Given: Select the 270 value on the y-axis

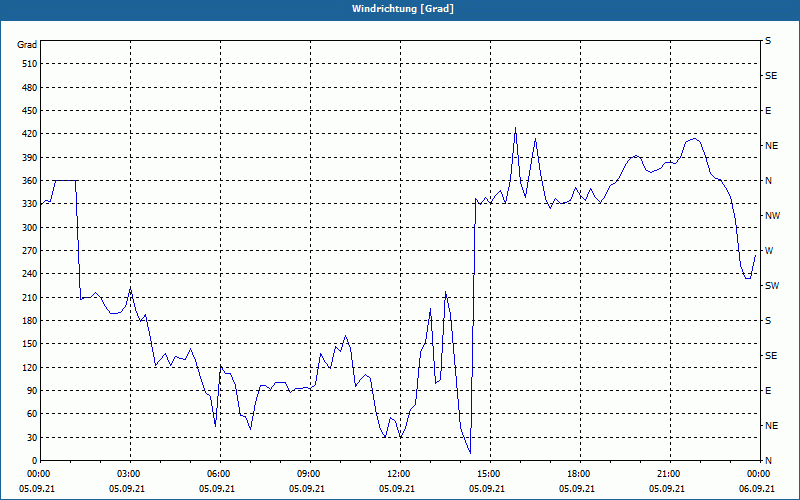Looking at the screenshot, I should tap(30, 251).
